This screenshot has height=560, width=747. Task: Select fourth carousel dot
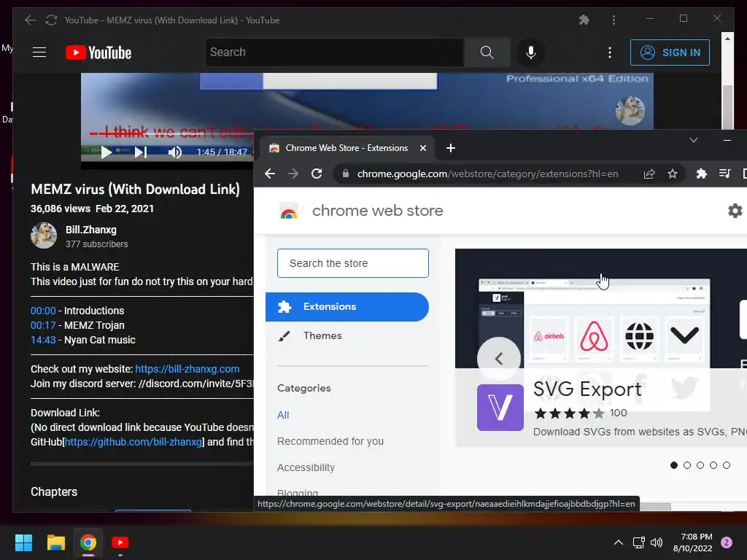[x=713, y=465]
